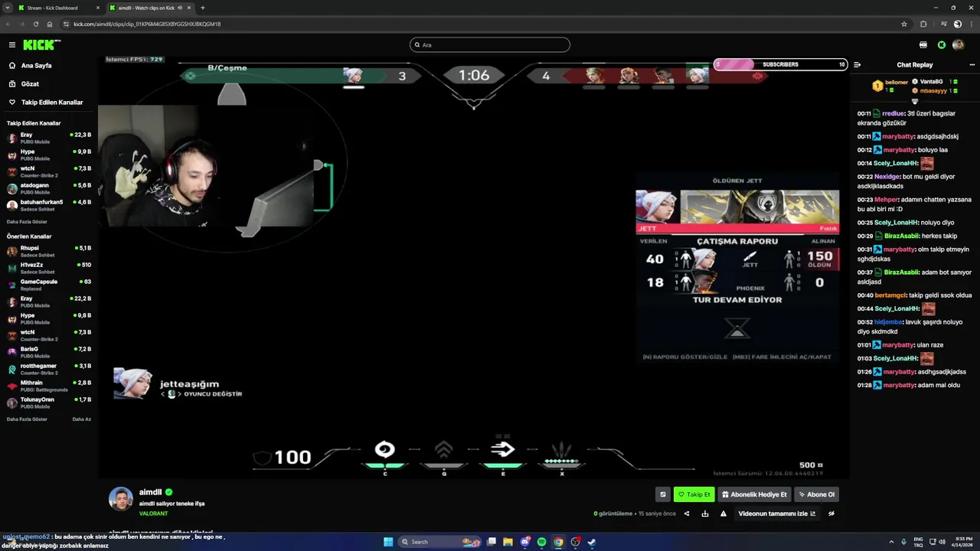980x551 pixels.
Task: Open the aimdll channel avatar
Action: point(121,498)
